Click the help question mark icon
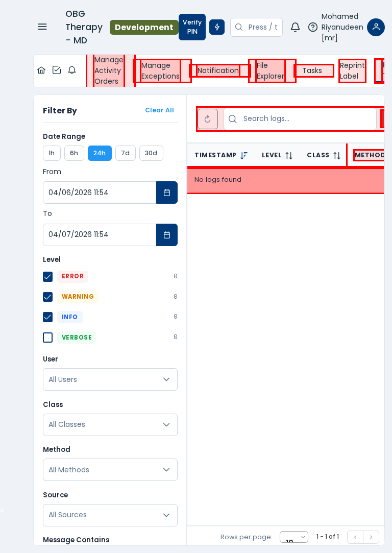The image size is (392, 553). [x=313, y=27]
